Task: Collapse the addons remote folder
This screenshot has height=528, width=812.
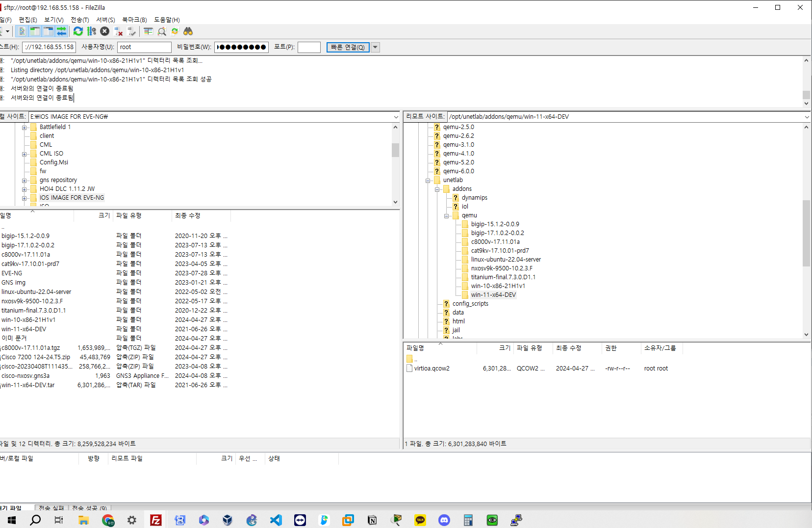Action: [x=437, y=189]
